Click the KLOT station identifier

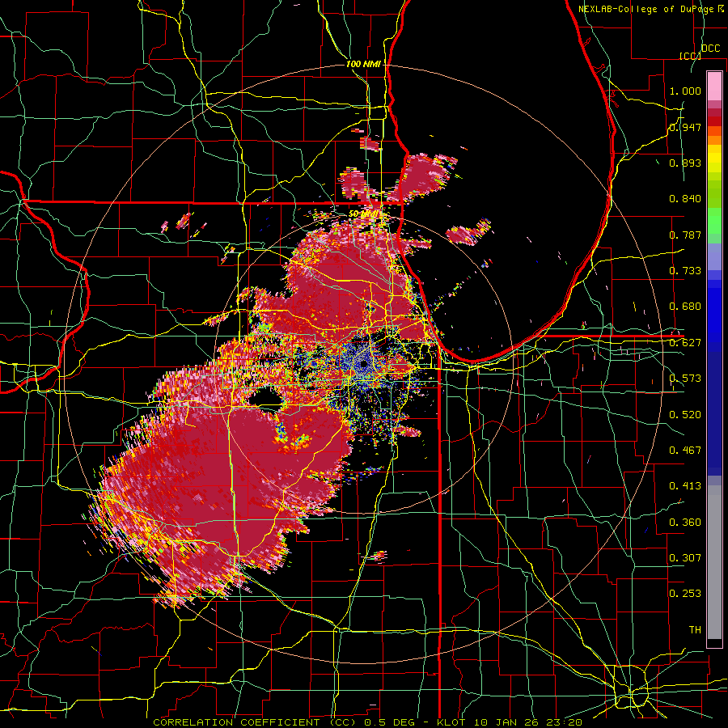[x=451, y=722]
